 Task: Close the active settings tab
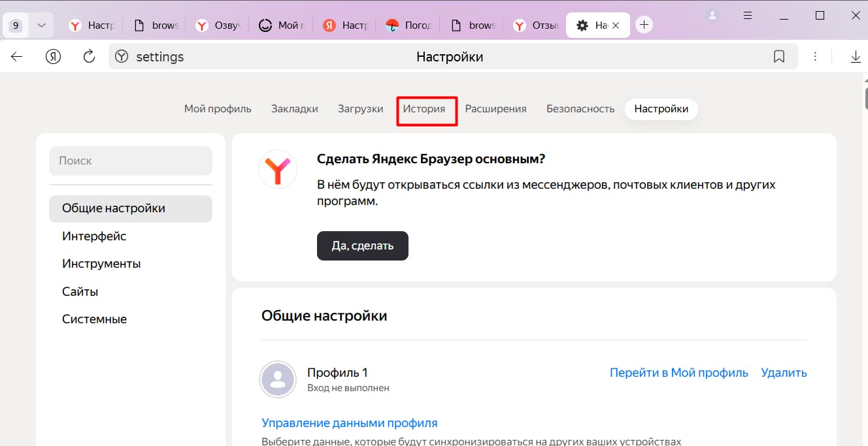(616, 25)
